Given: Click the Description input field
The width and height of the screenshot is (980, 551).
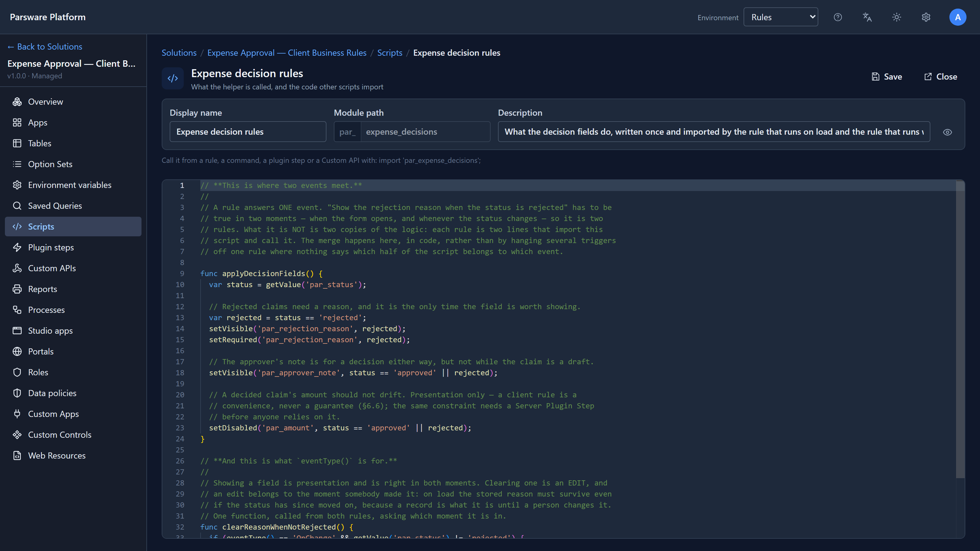Looking at the screenshot, I should coord(714,132).
